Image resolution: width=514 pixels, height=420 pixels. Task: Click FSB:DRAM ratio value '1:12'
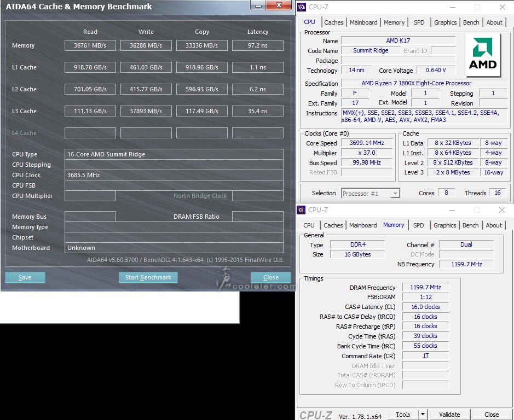click(425, 297)
